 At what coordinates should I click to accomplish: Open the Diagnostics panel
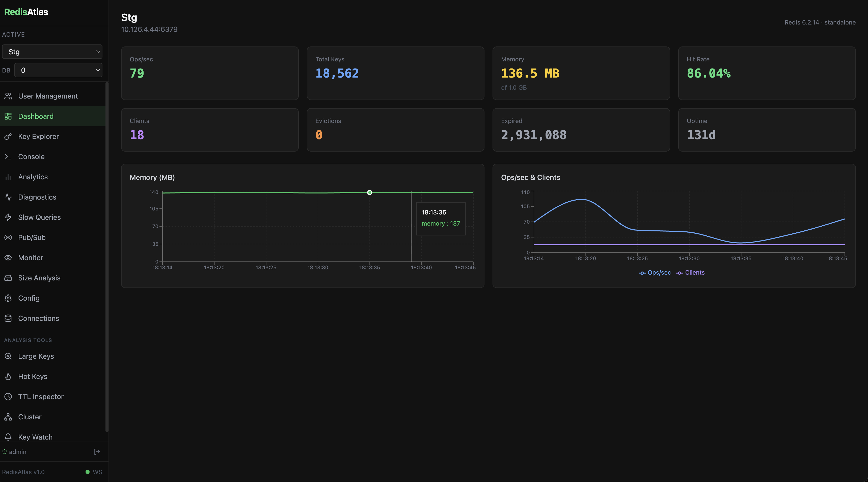pyautogui.click(x=37, y=197)
